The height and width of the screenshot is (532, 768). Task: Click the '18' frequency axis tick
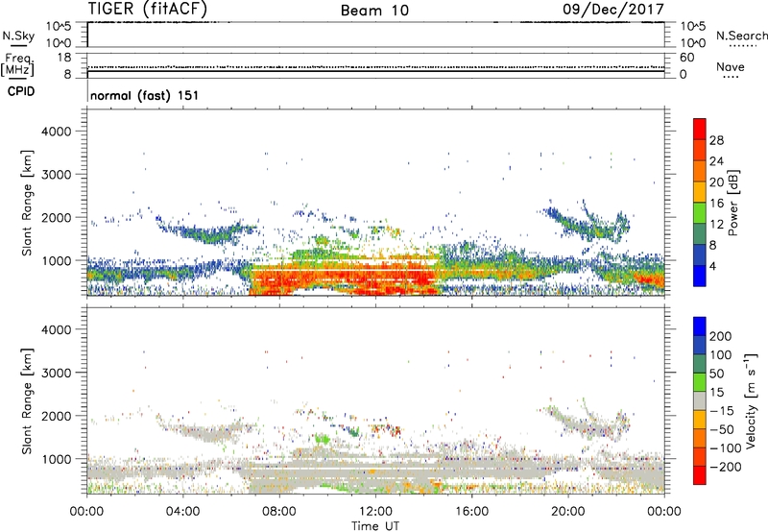pos(64,58)
